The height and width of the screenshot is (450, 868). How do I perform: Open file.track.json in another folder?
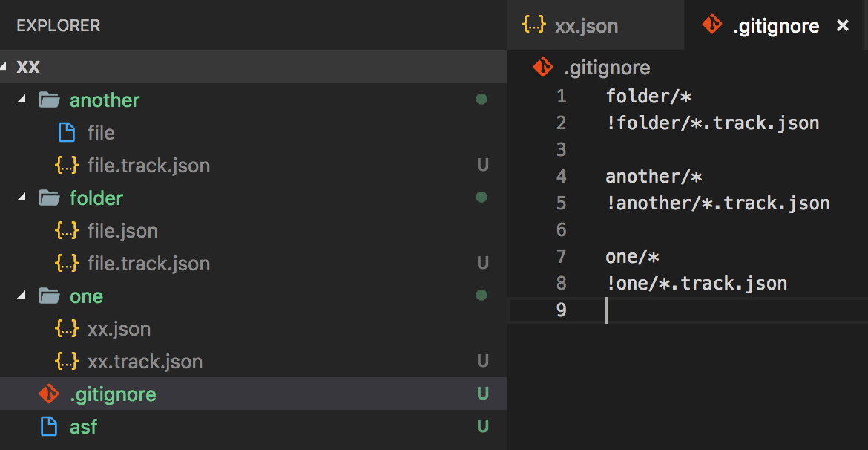point(148,166)
